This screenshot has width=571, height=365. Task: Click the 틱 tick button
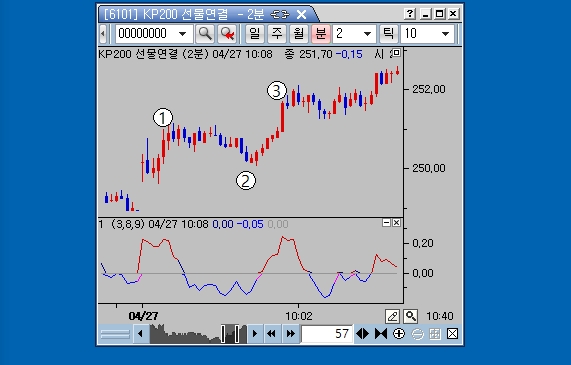[388, 34]
